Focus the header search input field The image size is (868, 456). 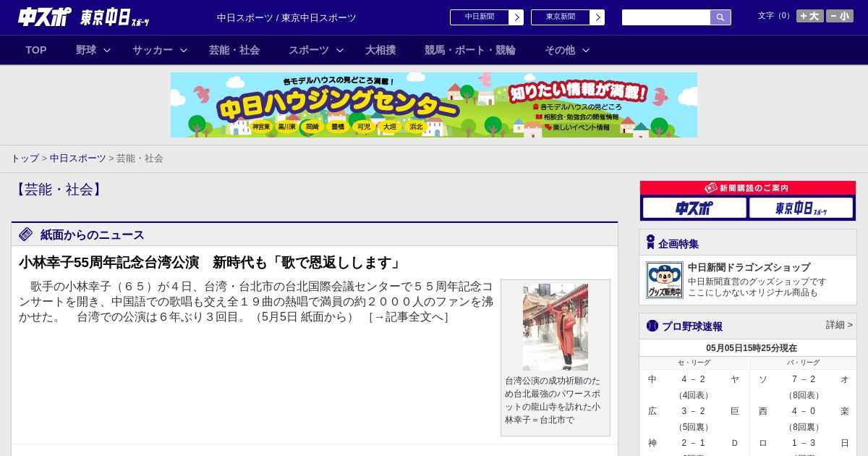[x=666, y=17]
